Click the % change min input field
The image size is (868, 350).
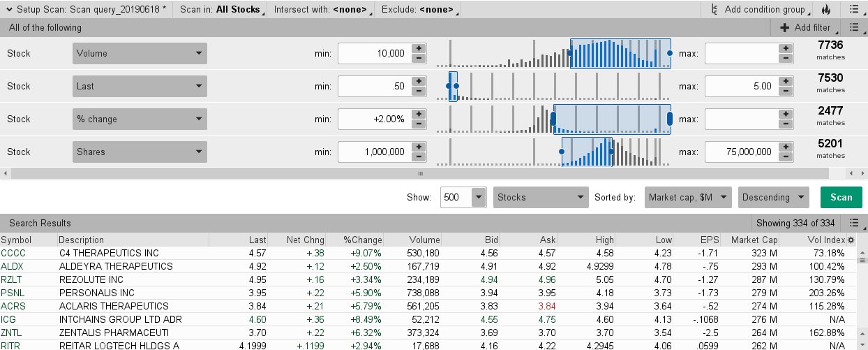375,119
